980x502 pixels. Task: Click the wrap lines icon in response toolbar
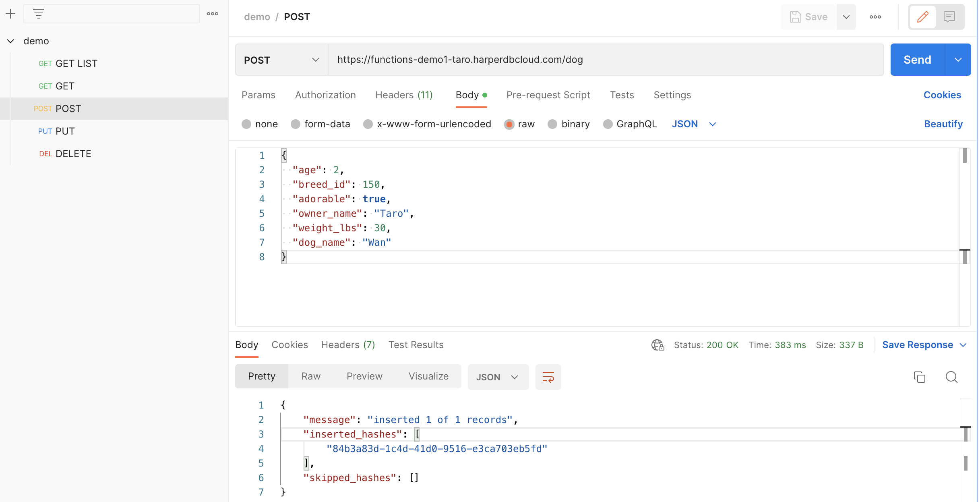tap(548, 377)
